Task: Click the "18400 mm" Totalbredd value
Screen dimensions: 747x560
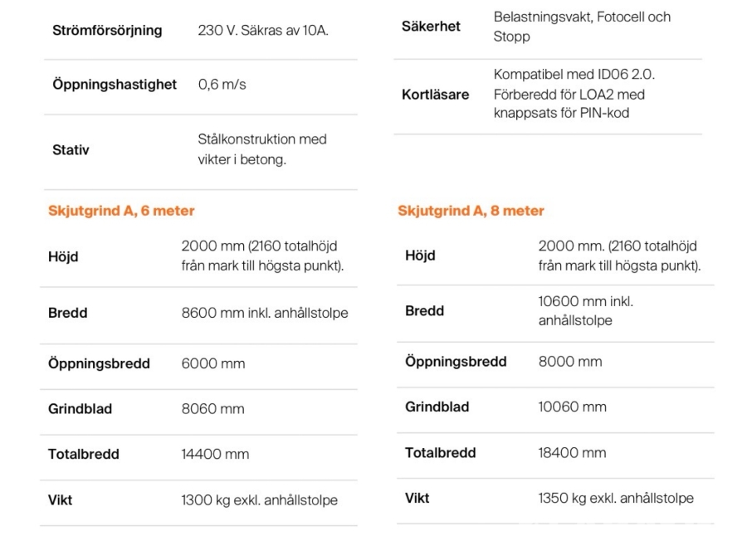Action: click(x=572, y=452)
